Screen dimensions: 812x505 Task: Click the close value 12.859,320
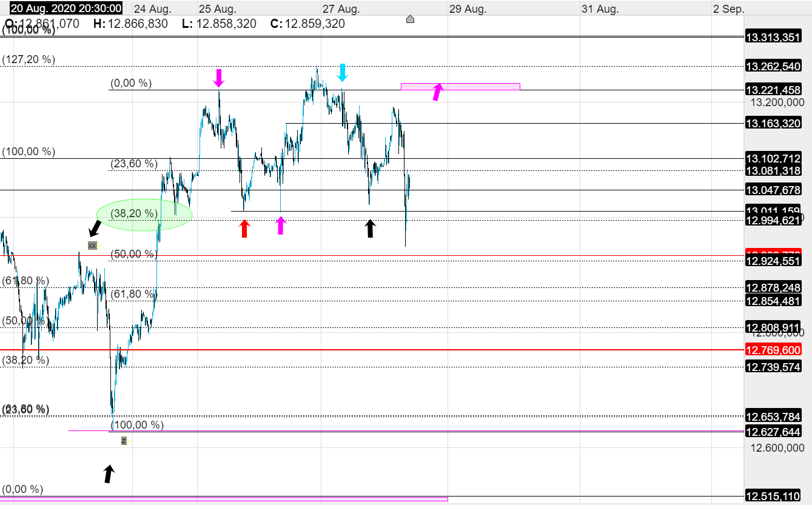pos(315,24)
